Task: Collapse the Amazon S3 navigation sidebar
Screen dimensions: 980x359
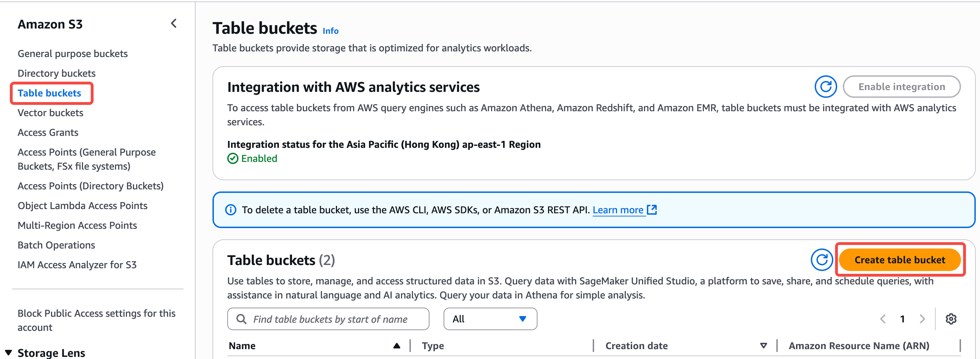Action: click(174, 24)
